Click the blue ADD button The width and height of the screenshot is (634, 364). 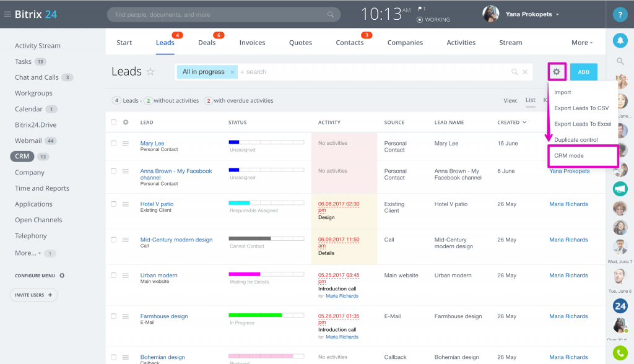(x=583, y=72)
